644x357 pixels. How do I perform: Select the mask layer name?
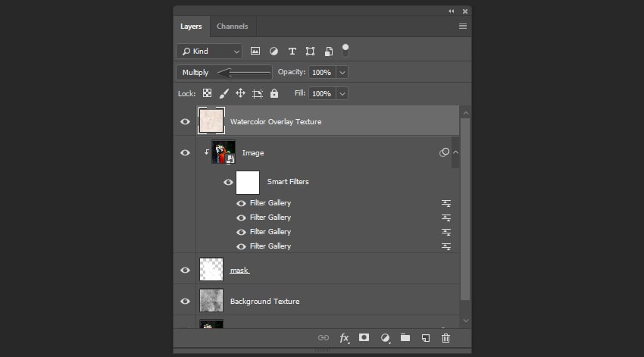(239, 270)
